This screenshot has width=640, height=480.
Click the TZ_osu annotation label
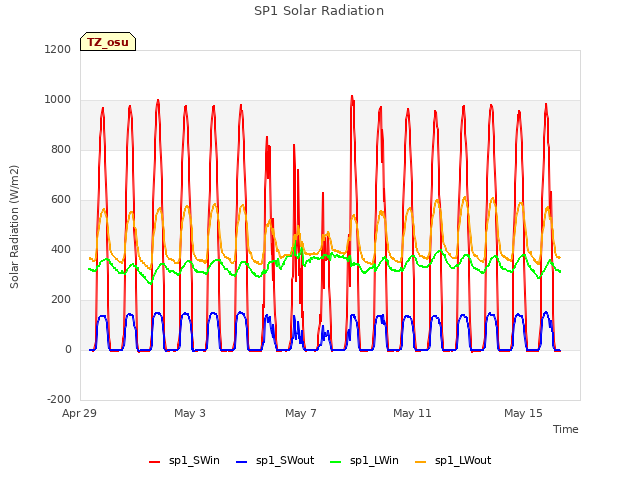(108, 42)
